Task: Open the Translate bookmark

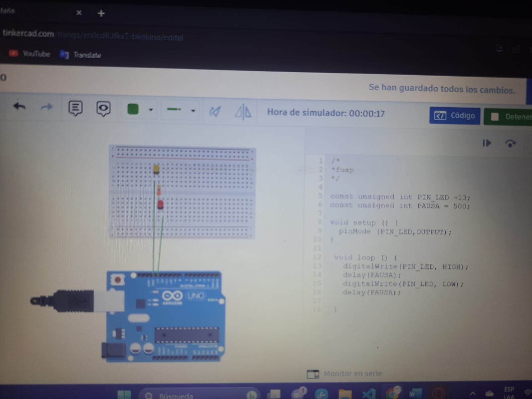Action: click(81, 55)
